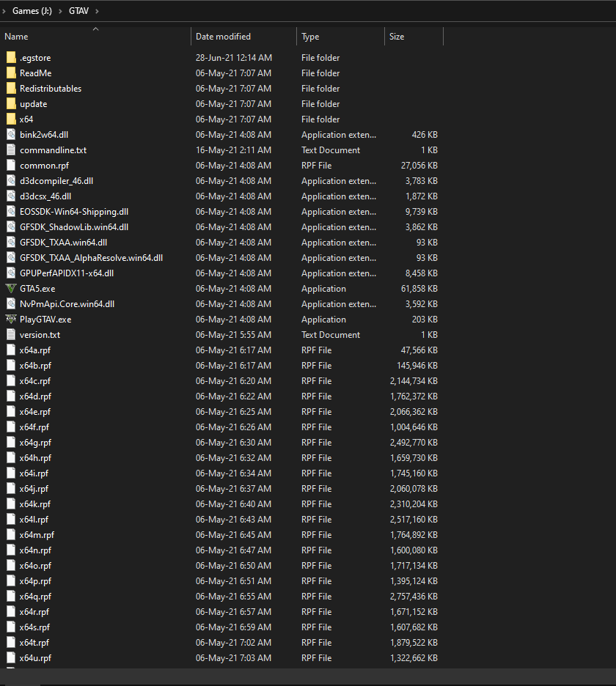This screenshot has height=686, width=616.
Task: Click the .egstore folder icon
Action: pos(12,58)
